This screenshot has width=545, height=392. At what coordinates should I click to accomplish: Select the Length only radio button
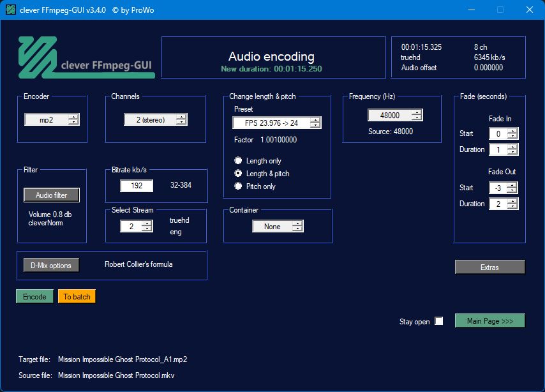point(238,160)
